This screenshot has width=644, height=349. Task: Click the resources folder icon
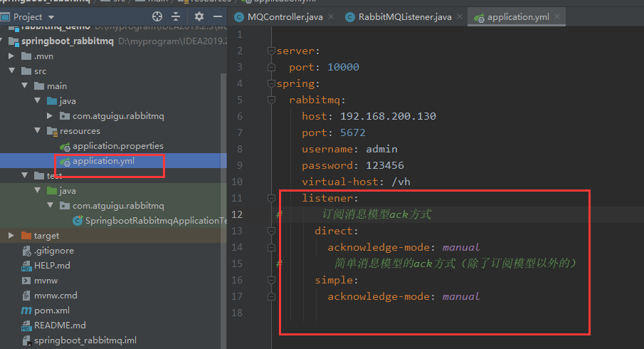click(52, 131)
